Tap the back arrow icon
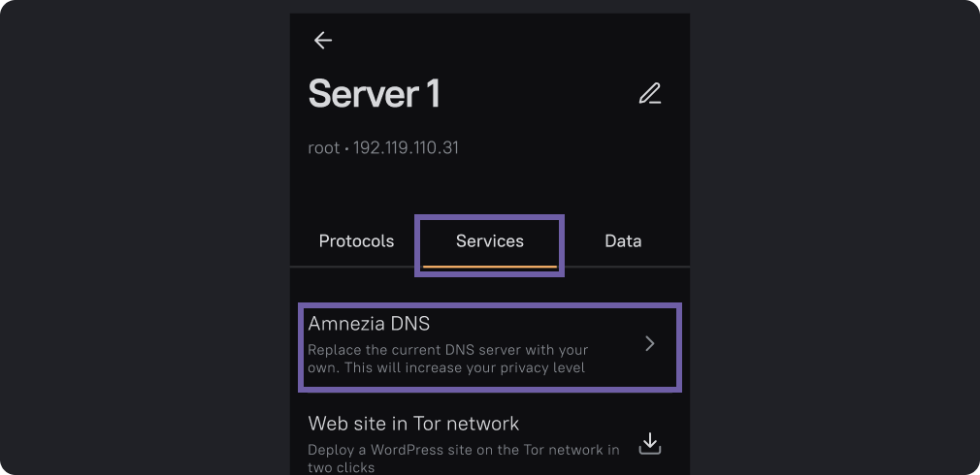 323,40
